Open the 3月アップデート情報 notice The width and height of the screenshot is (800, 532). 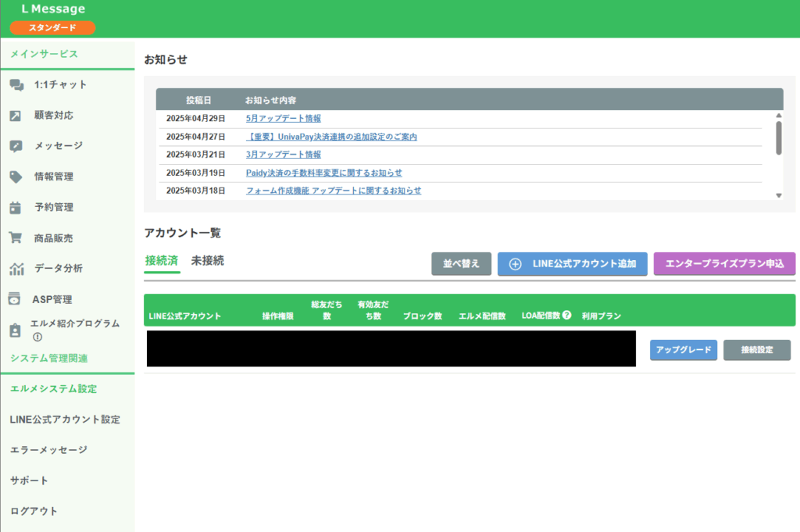(x=283, y=155)
